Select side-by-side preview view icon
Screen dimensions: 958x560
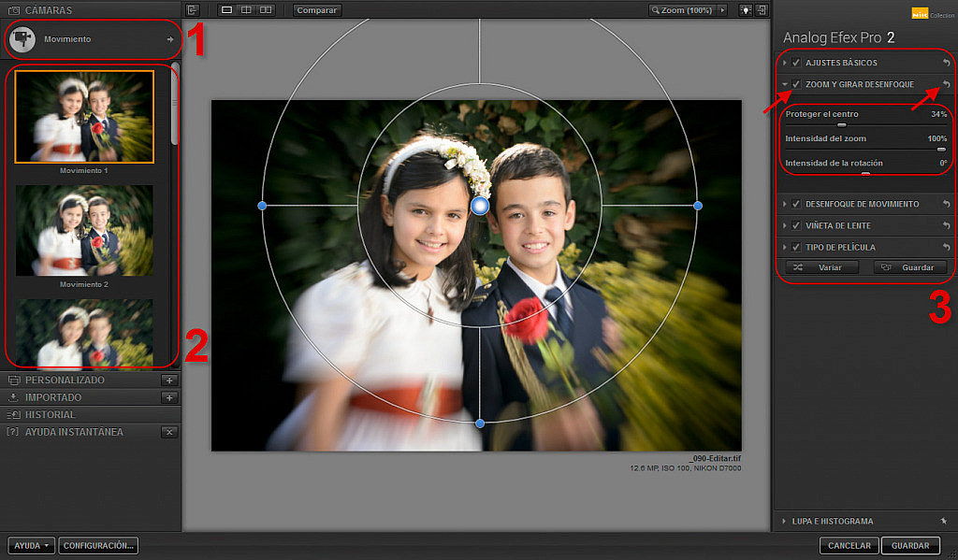point(266,10)
